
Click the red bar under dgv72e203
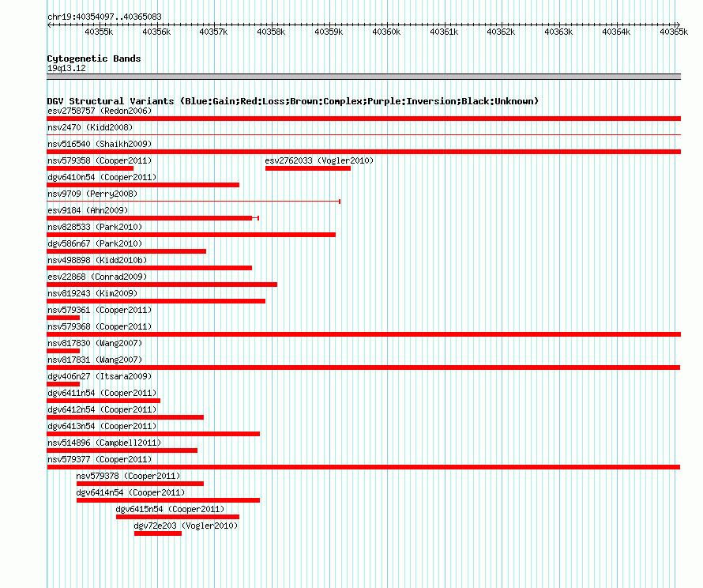tap(158, 533)
